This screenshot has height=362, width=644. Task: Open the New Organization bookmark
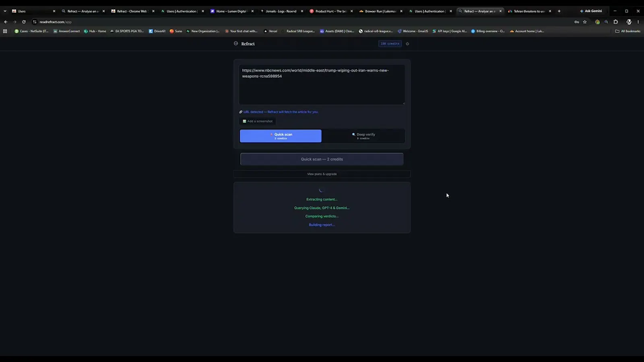(x=203, y=31)
